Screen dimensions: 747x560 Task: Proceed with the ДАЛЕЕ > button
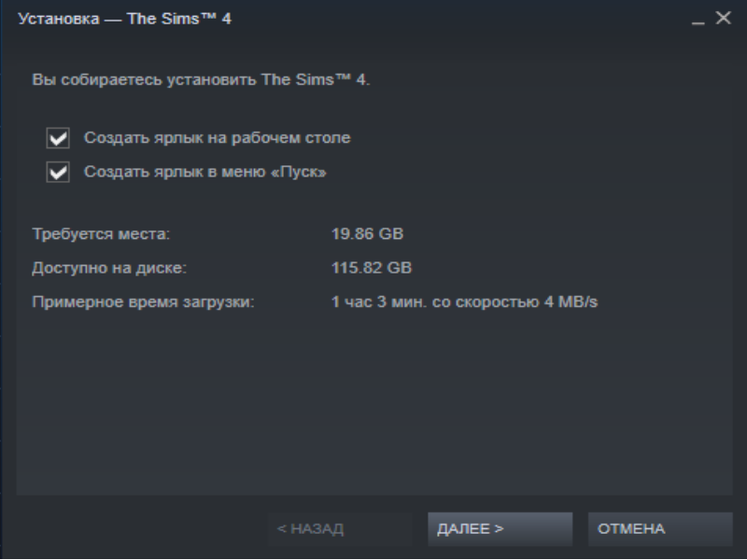[500, 529]
